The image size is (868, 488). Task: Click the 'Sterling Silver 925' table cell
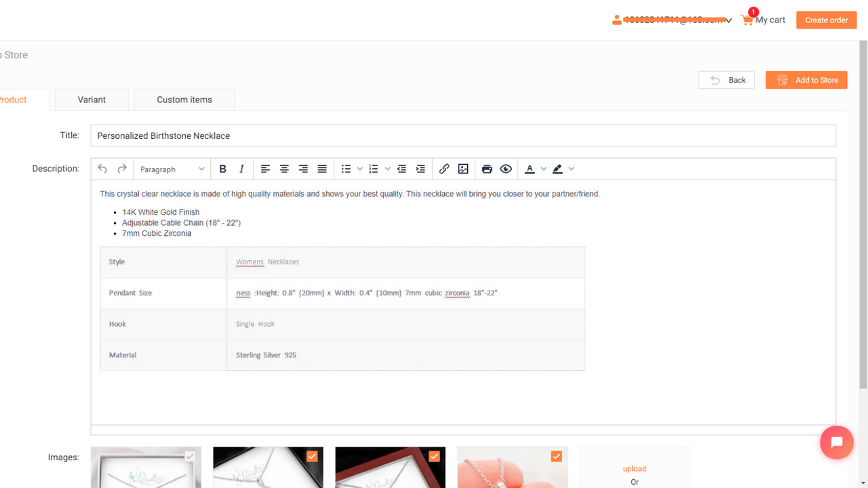(406, 355)
